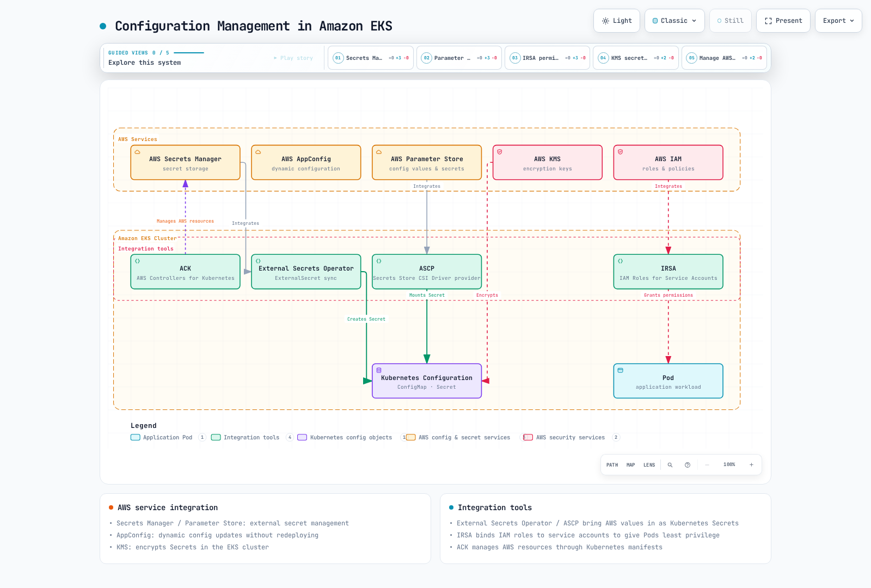Click the Encrypts edge label
The image size is (871, 588).
point(487,295)
